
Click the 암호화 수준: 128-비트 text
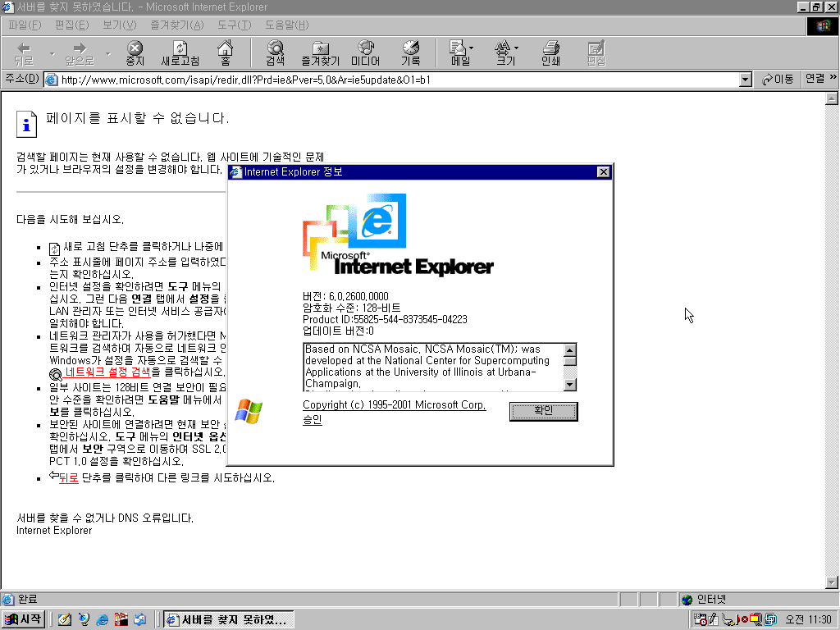point(351,308)
